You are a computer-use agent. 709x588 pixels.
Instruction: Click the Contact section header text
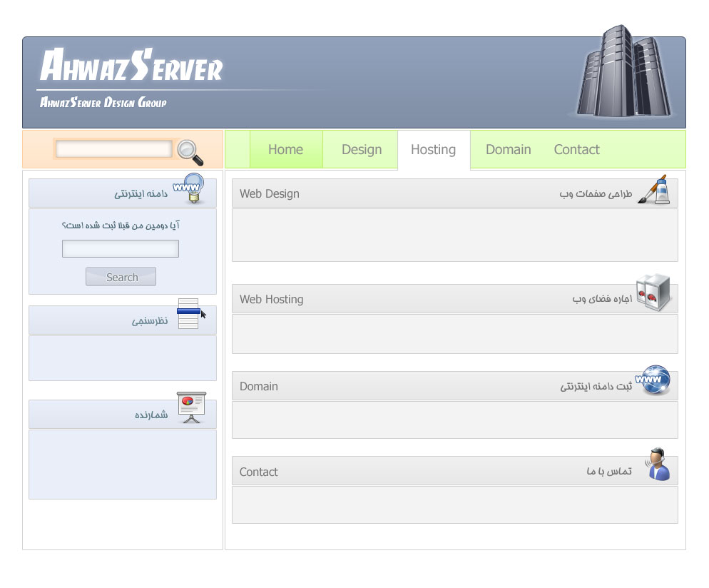click(x=259, y=472)
